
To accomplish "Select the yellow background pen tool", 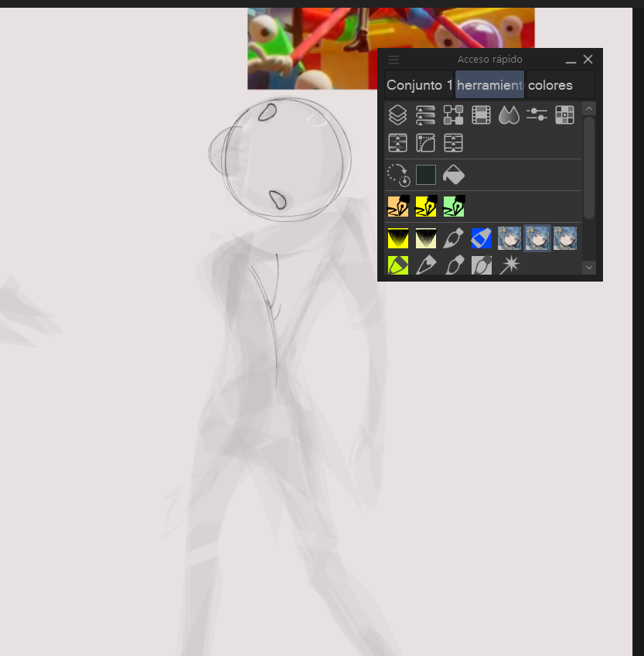I will (426, 207).
